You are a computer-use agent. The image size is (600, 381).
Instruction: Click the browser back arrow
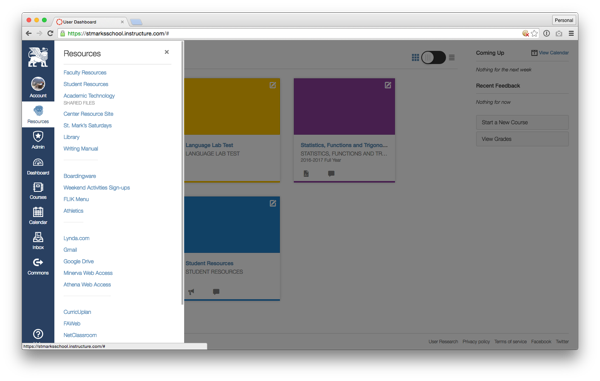pyautogui.click(x=29, y=34)
